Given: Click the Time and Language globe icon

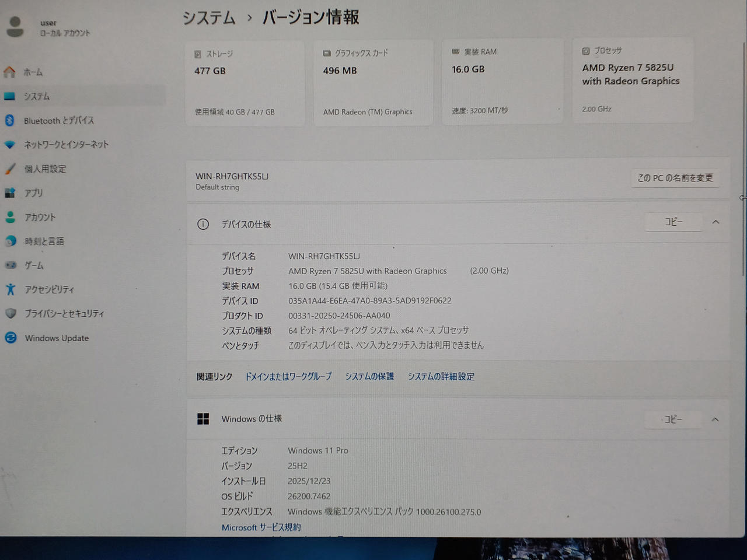Looking at the screenshot, I should tap(11, 241).
